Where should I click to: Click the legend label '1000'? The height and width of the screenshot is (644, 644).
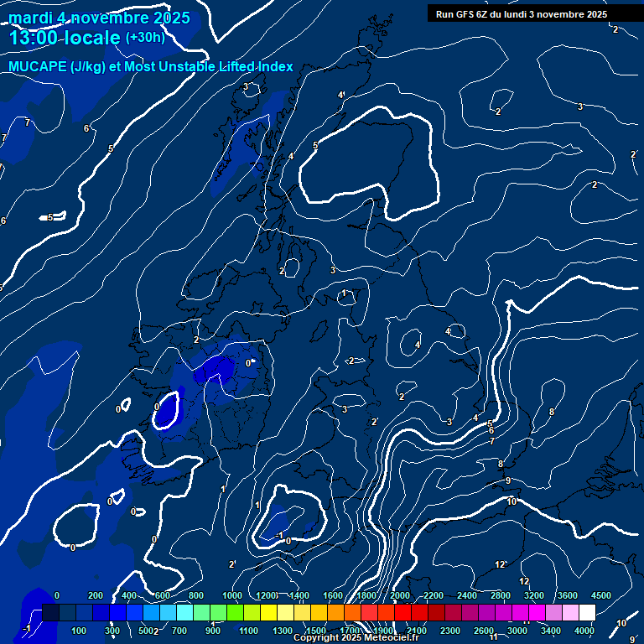coord(232,595)
